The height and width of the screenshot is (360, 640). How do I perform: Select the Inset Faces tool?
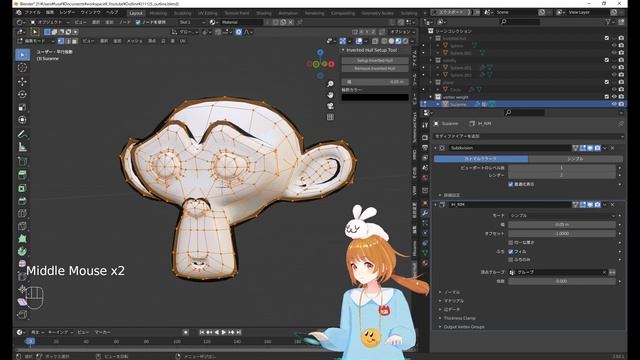pyautogui.click(x=22, y=188)
